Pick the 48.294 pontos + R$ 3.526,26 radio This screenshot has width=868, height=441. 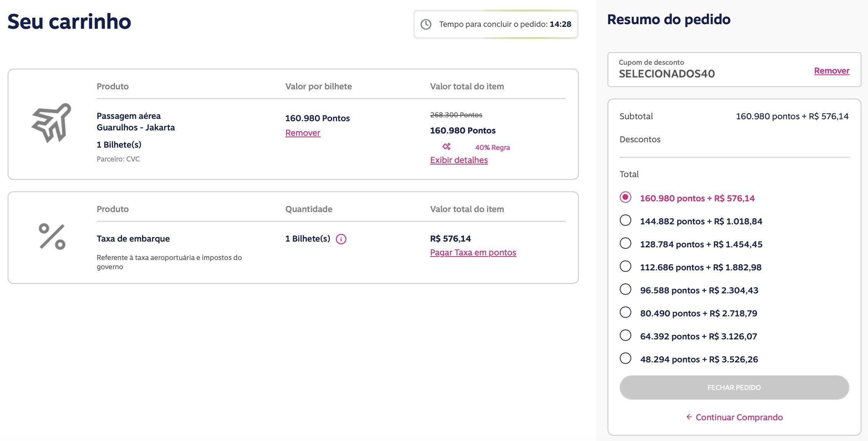[x=626, y=358]
